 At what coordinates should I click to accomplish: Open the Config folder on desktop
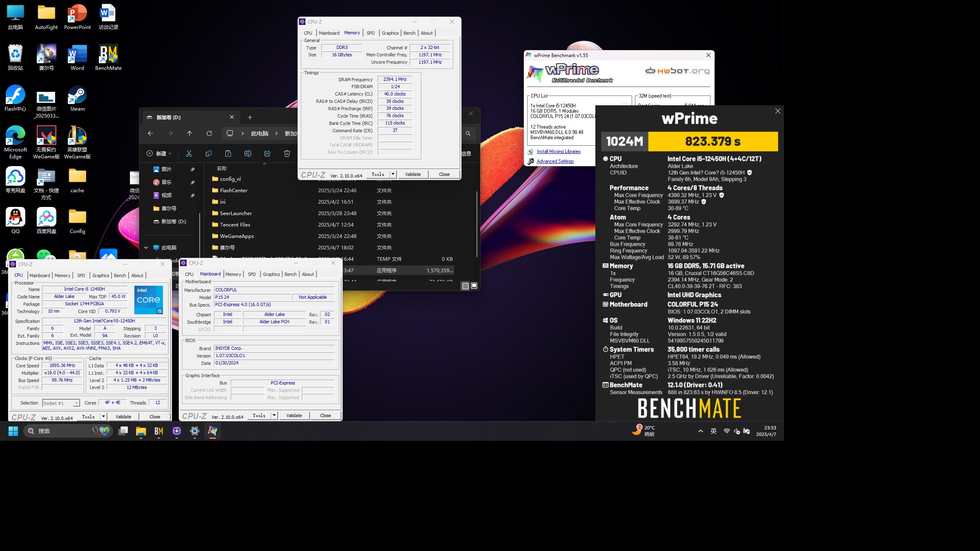(77, 221)
